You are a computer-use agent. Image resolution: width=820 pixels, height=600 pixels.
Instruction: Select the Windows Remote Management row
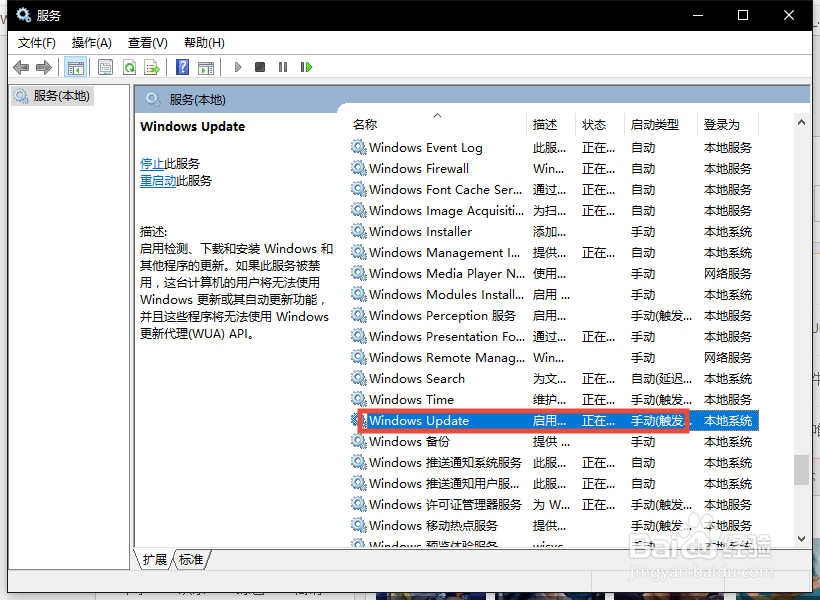[x=554, y=357]
